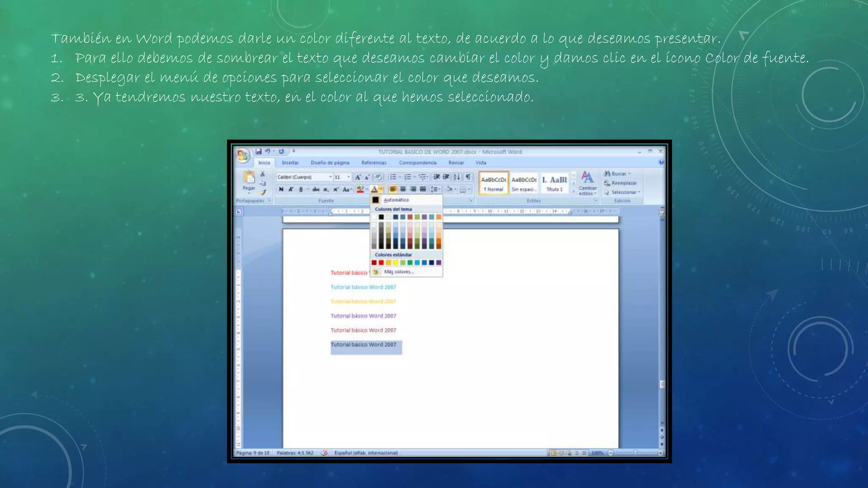Choose the Automático color option
This screenshot has width=868, height=488.
pyautogui.click(x=406, y=200)
